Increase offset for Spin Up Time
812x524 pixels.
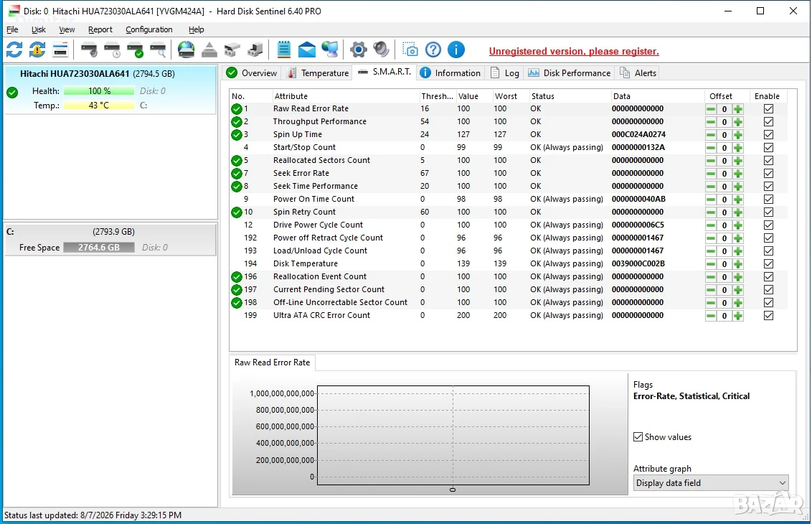tap(738, 135)
